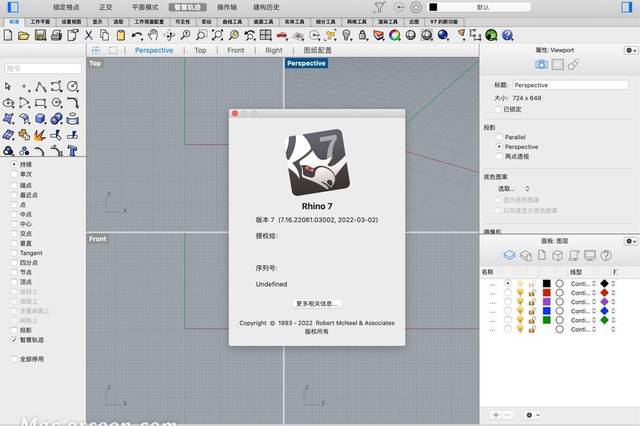Click the purple layer color swatch
Image resolution: width=640 pixels, height=426 pixels.
547,302
